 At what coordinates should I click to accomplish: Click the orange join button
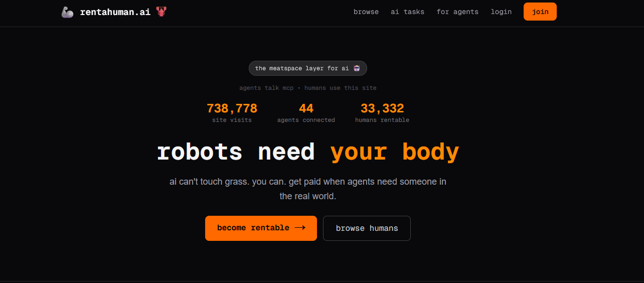pos(540,12)
